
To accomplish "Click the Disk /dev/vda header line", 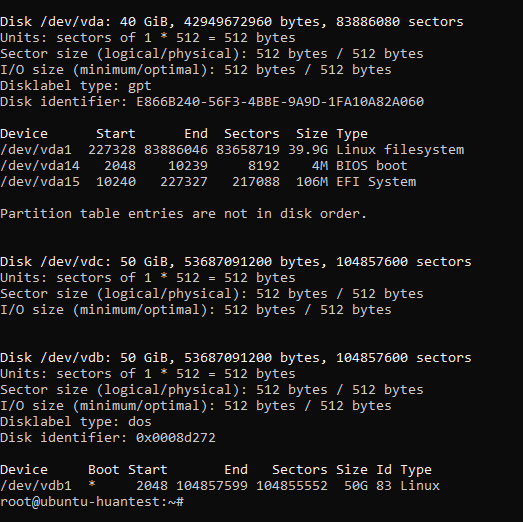I will pyautogui.click(x=232, y=22).
